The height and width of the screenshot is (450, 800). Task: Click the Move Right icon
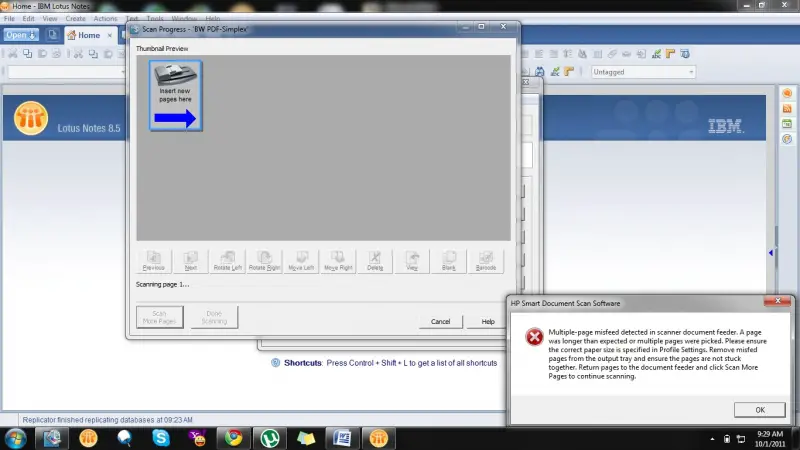pyautogui.click(x=338, y=261)
